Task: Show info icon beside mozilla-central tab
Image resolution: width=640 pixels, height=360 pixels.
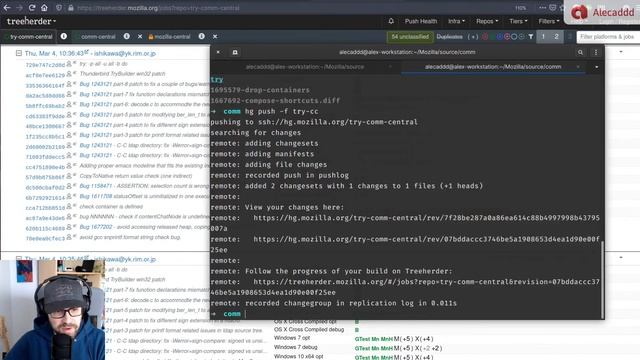Action: tap(202, 36)
